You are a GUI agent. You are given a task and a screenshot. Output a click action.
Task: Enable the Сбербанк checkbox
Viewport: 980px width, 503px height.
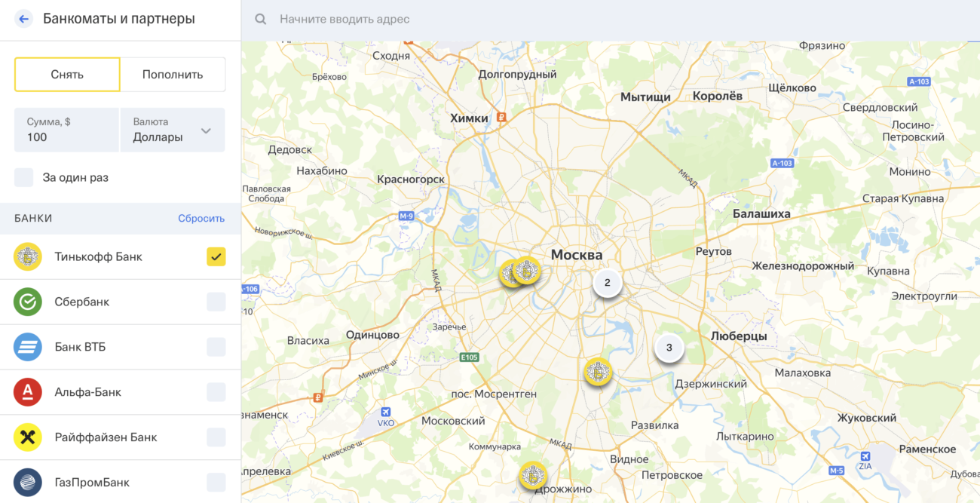point(216,302)
